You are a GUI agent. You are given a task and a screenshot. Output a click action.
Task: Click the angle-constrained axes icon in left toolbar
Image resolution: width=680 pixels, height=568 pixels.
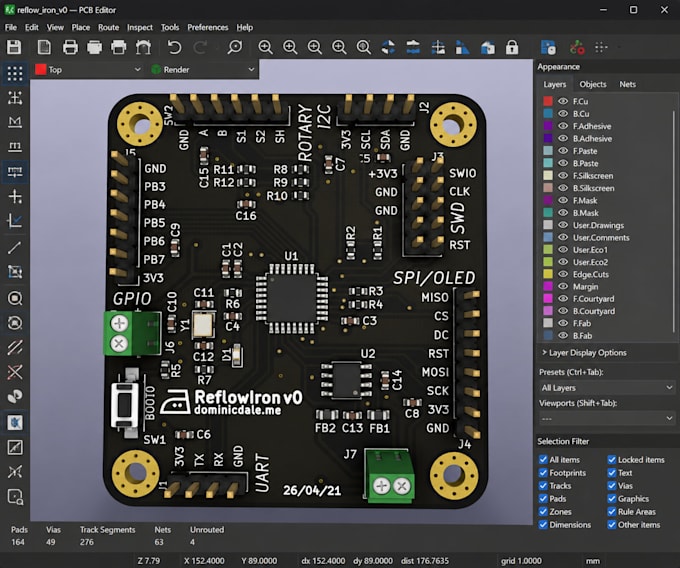(x=15, y=221)
